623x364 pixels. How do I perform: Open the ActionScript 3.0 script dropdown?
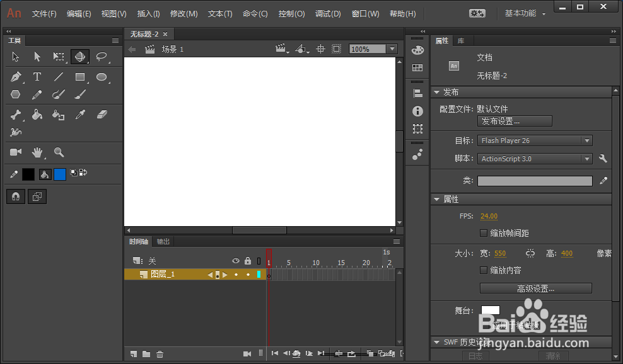(535, 159)
